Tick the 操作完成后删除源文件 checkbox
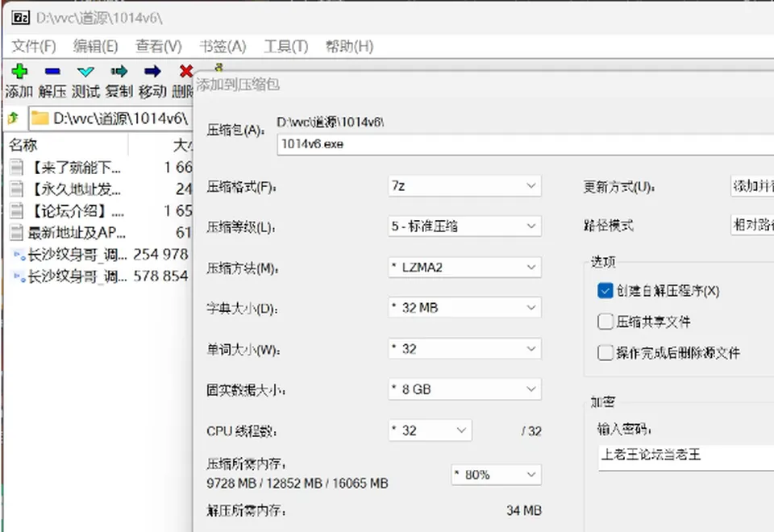The image size is (774, 532). [605, 353]
